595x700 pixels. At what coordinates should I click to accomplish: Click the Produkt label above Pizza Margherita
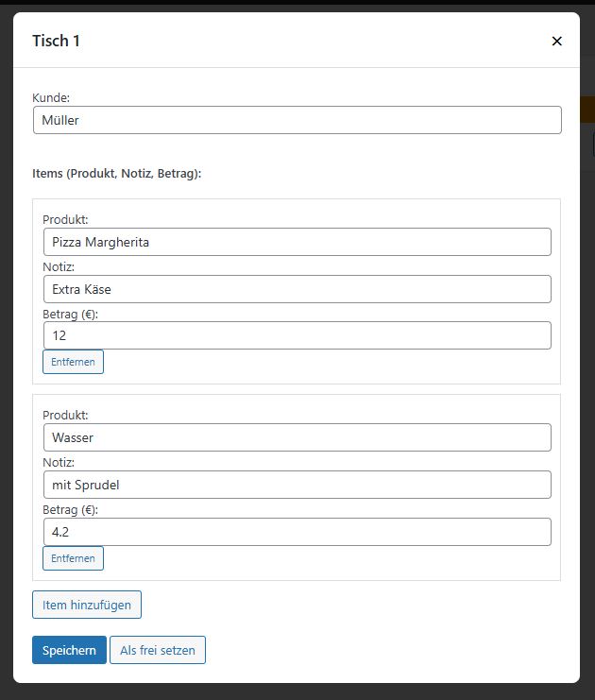tap(65, 219)
